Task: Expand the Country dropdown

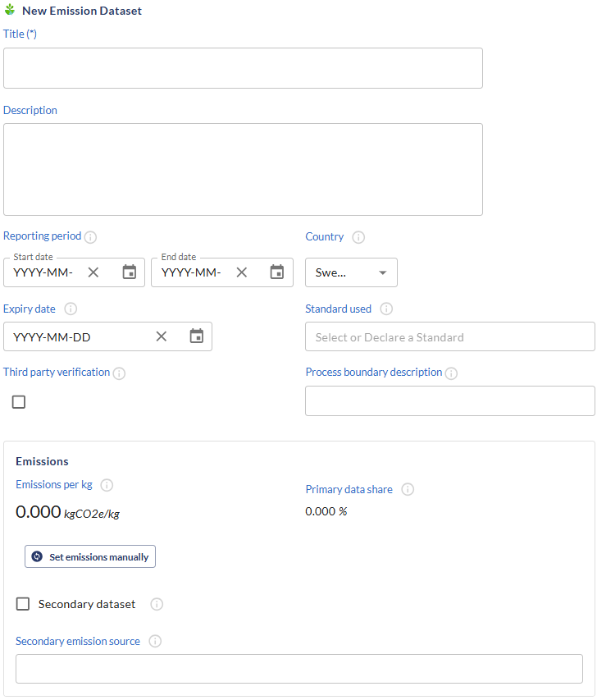Action: [x=351, y=272]
